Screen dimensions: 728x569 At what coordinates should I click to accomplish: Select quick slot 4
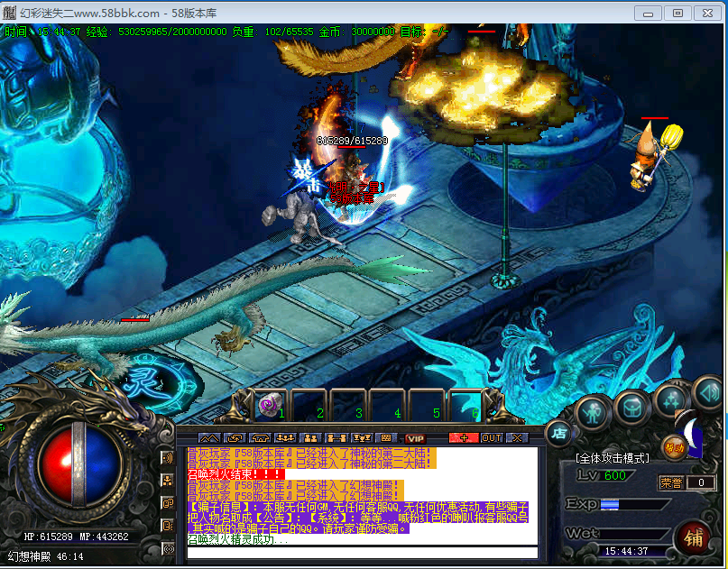point(387,406)
